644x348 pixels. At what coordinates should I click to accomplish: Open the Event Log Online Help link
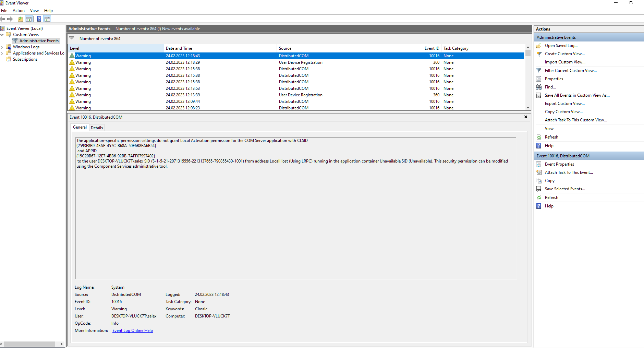[x=133, y=331]
